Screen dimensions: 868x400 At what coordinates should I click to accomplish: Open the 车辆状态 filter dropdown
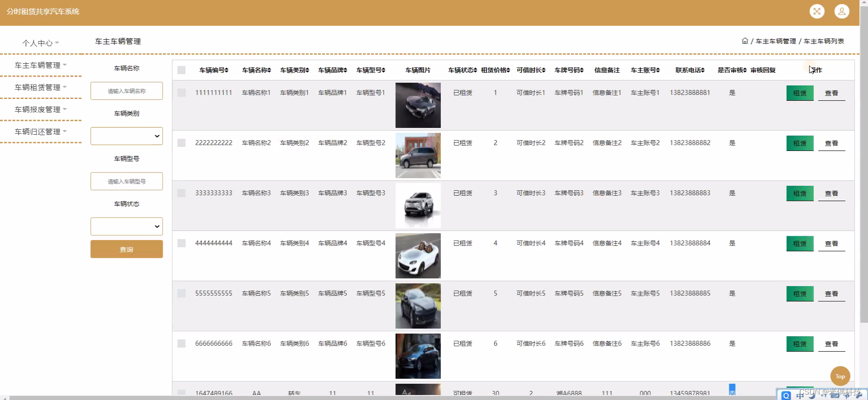pyautogui.click(x=127, y=226)
